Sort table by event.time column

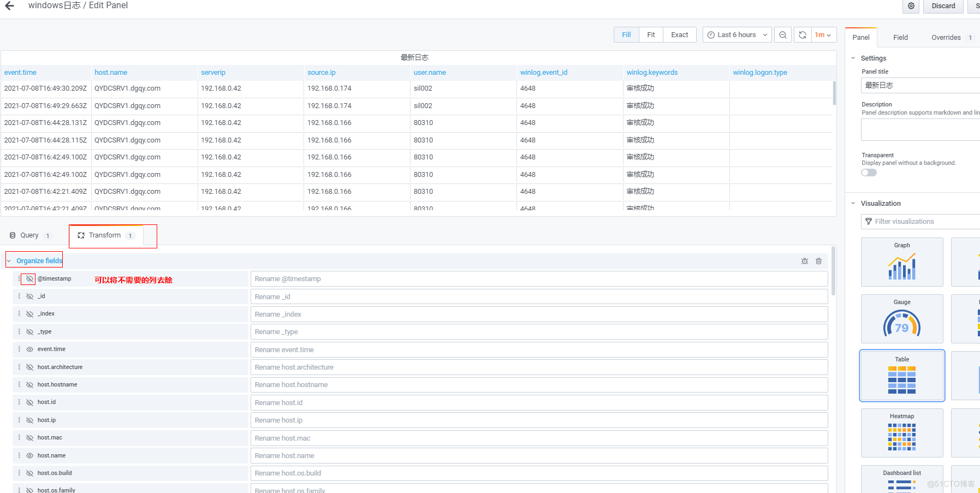[x=20, y=73]
